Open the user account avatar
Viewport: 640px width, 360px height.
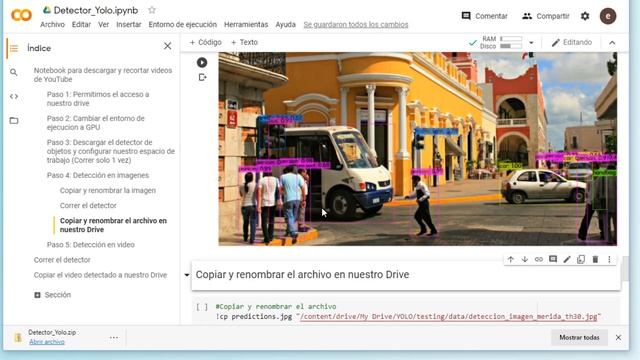click(608, 16)
